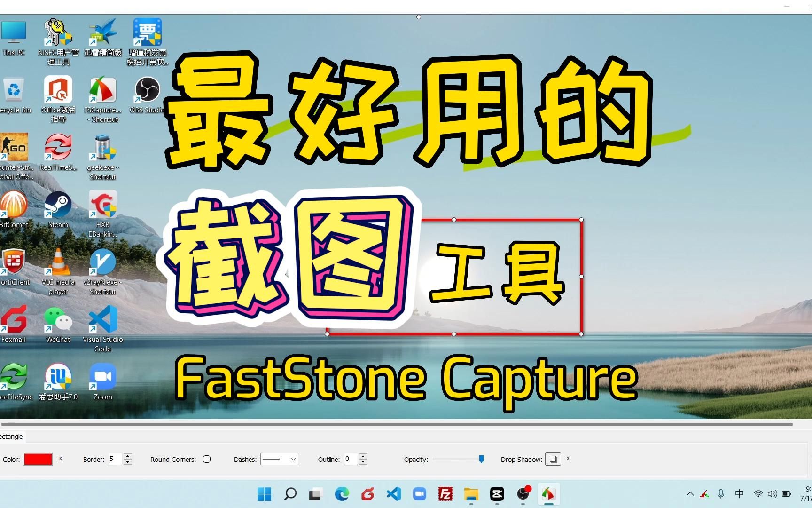Select the Rectangle tab
Viewport: 812px width, 508px height.
pyautogui.click(x=12, y=437)
